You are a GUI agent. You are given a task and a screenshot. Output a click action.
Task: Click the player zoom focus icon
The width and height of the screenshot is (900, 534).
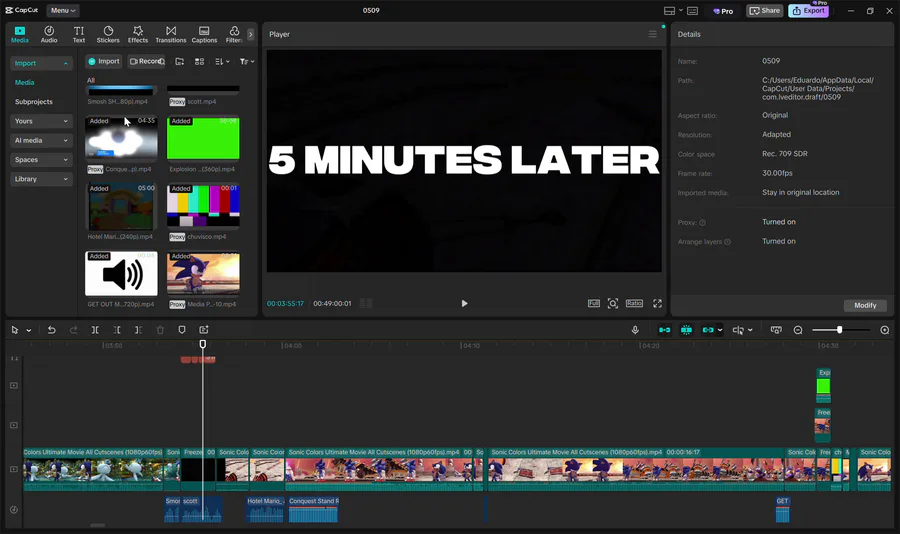(613, 303)
